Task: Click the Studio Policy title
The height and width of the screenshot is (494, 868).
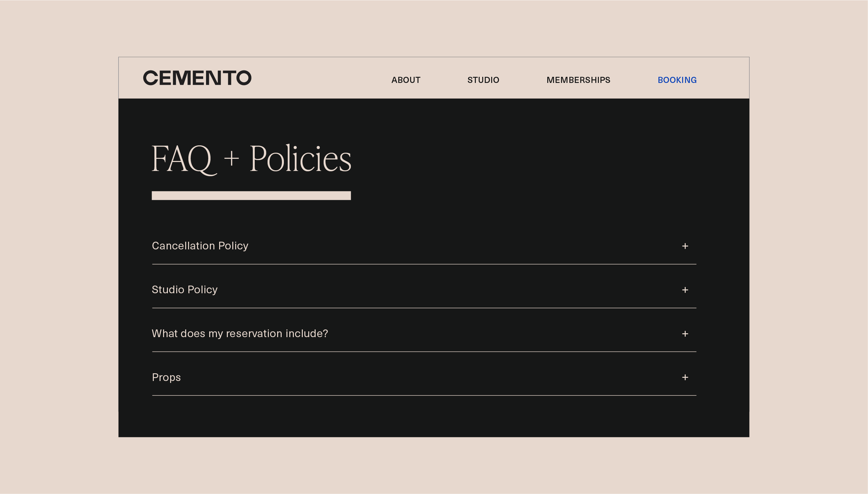Action: (184, 289)
